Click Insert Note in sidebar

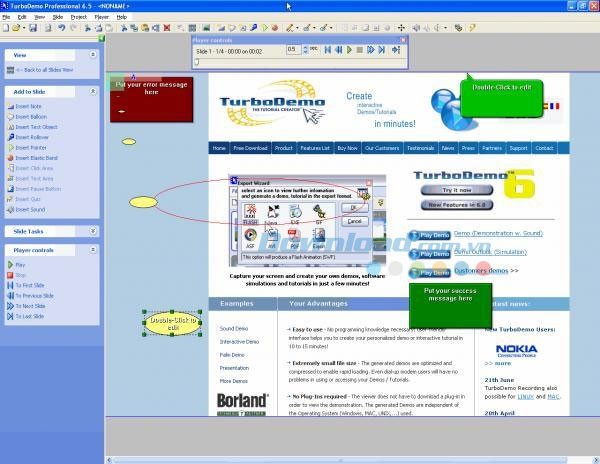pyautogui.click(x=25, y=106)
